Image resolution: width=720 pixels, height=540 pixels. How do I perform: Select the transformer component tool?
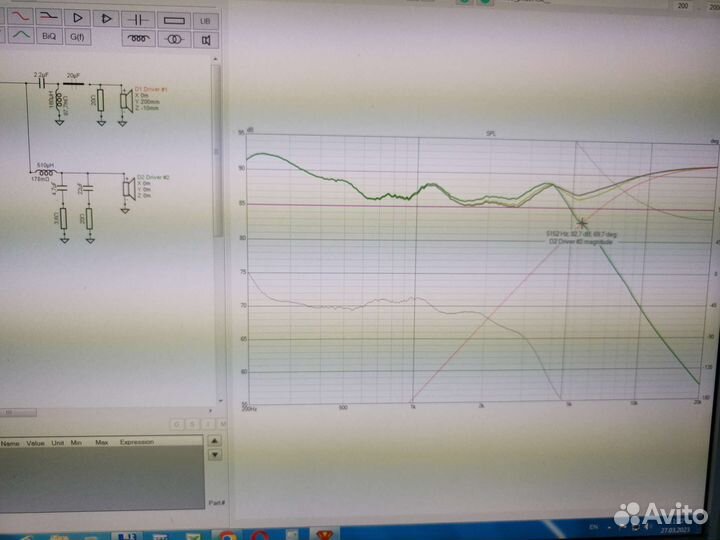coord(173,40)
